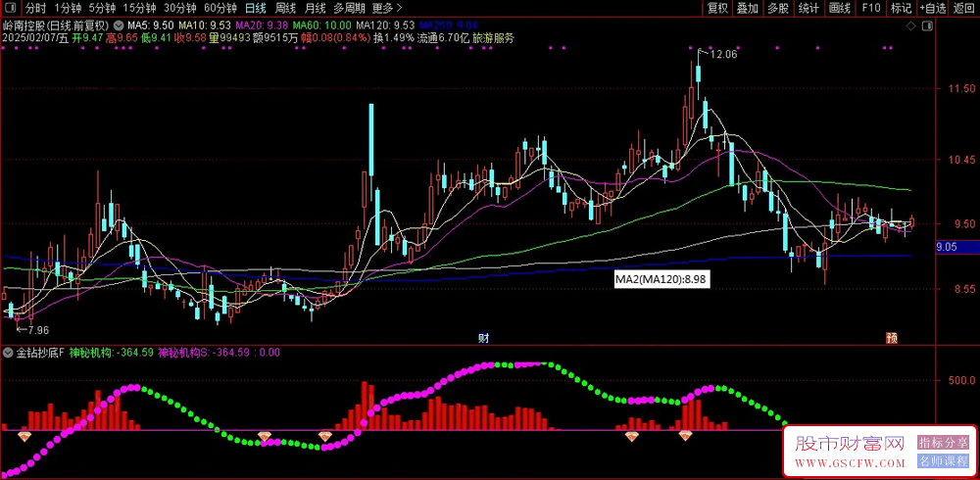Click the 复权 button

click(718, 8)
